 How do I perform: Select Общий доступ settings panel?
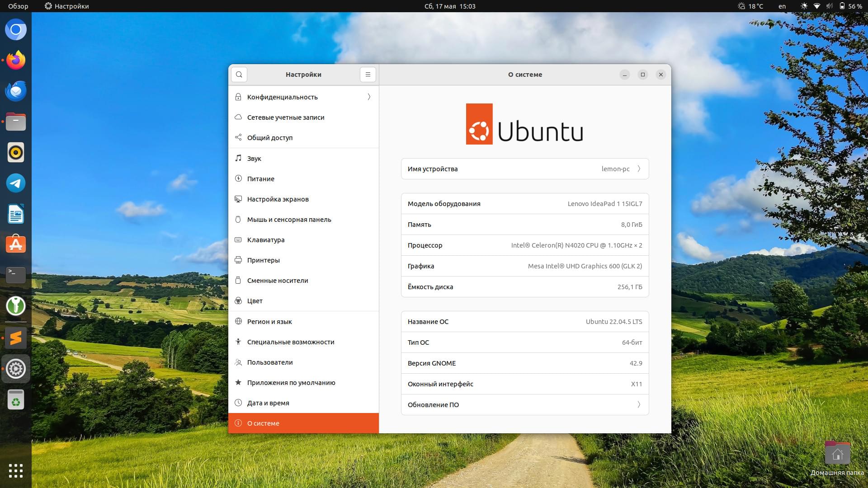(x=303, y=137)
